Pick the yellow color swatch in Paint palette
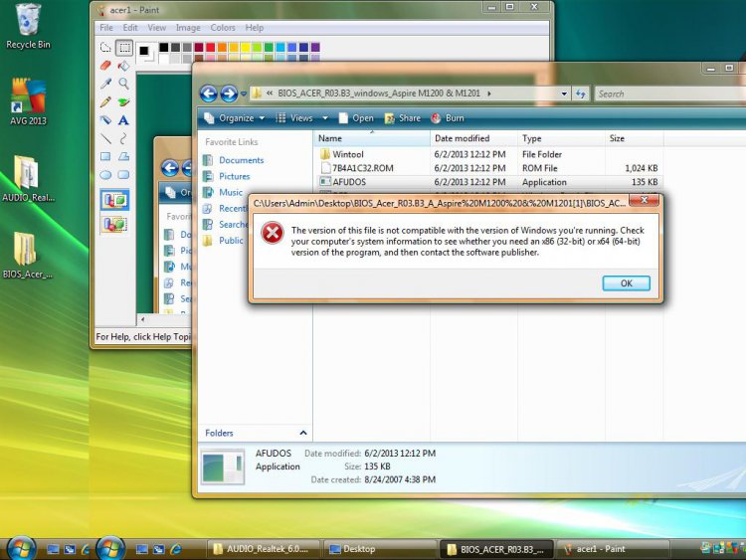The image size is (746, 560). click(246, 47)
